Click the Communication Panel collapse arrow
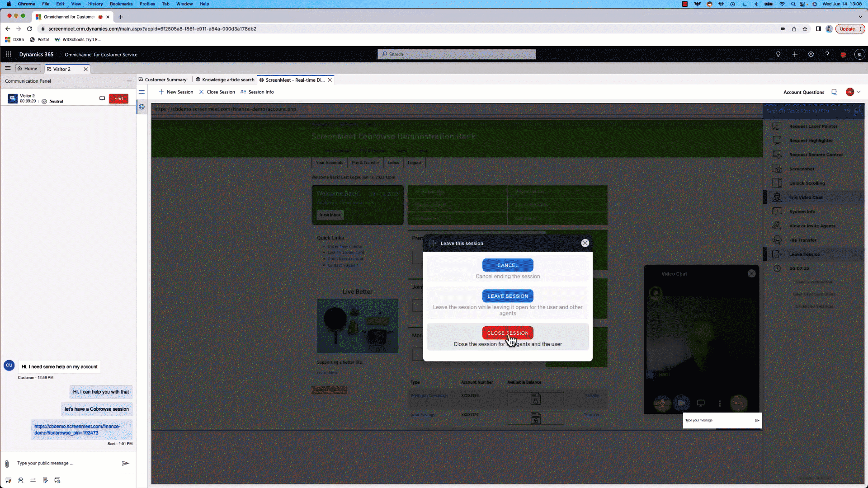The width and height of the screenshot is (868, 488). (129, 80)
